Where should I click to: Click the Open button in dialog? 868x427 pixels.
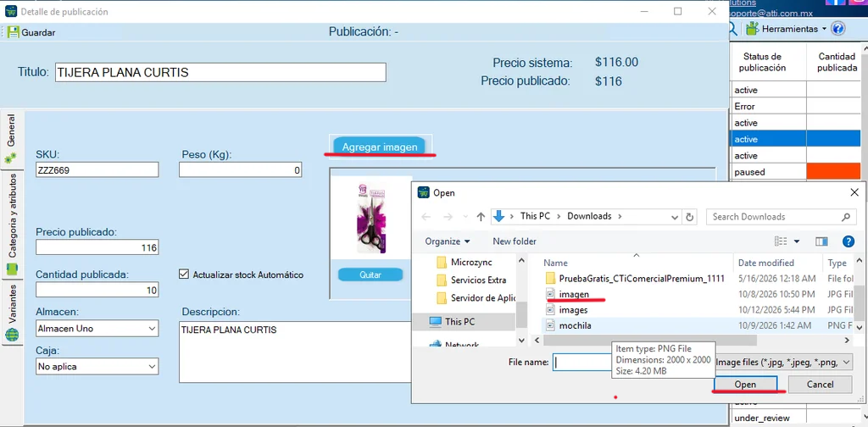tap(745, 384)
